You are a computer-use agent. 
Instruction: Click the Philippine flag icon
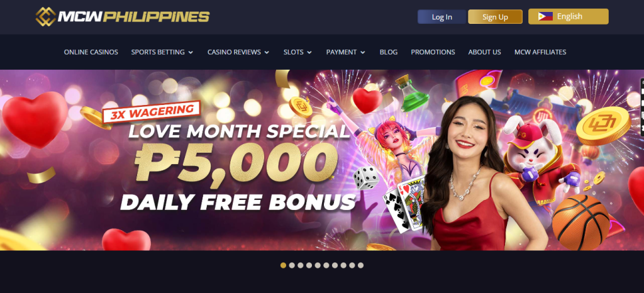tap(545, 16)
